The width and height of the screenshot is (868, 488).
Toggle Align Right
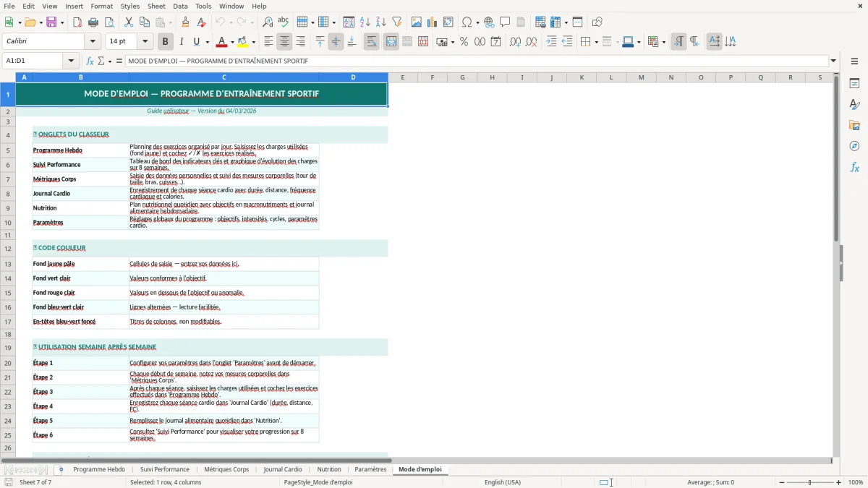tap(300, 42)
